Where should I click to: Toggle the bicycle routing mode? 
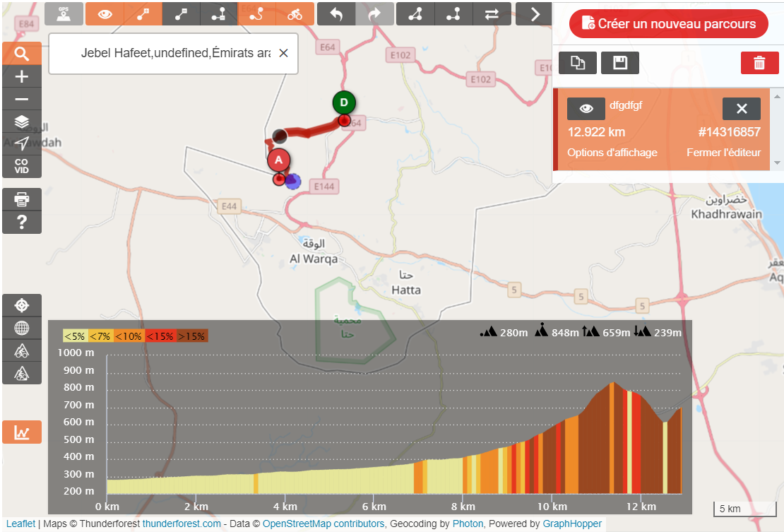click(x=295, y=14)
